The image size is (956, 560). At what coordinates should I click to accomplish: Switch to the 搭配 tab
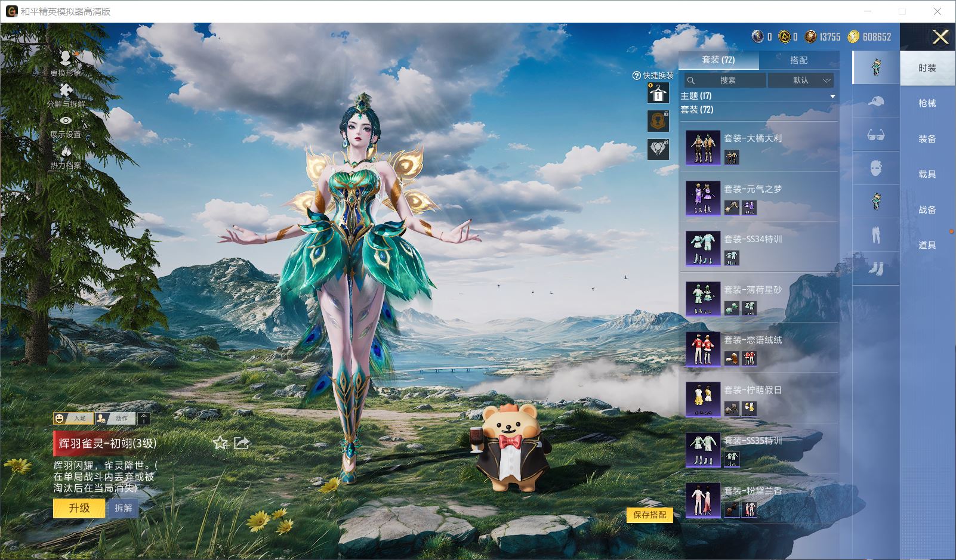[798, 60]
